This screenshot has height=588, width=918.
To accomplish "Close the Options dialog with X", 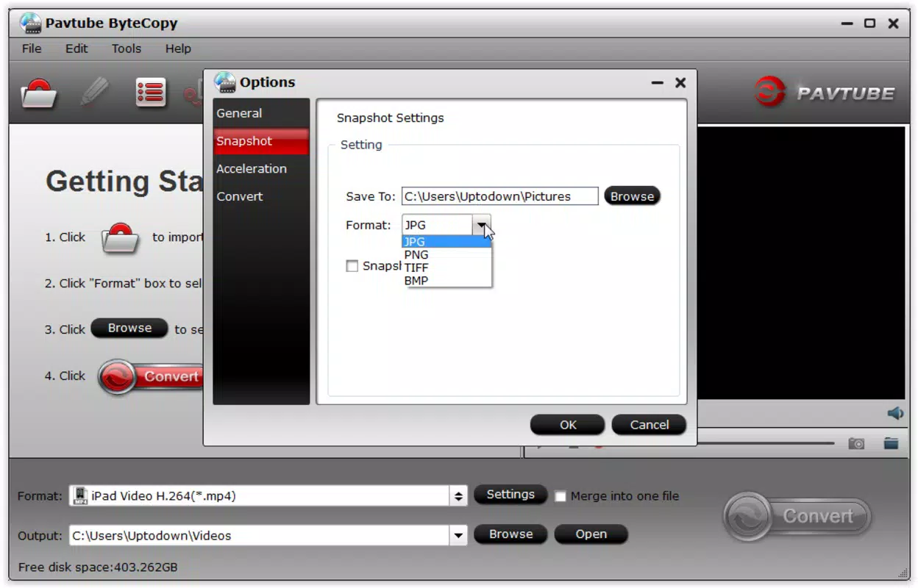I will [680, 83].
